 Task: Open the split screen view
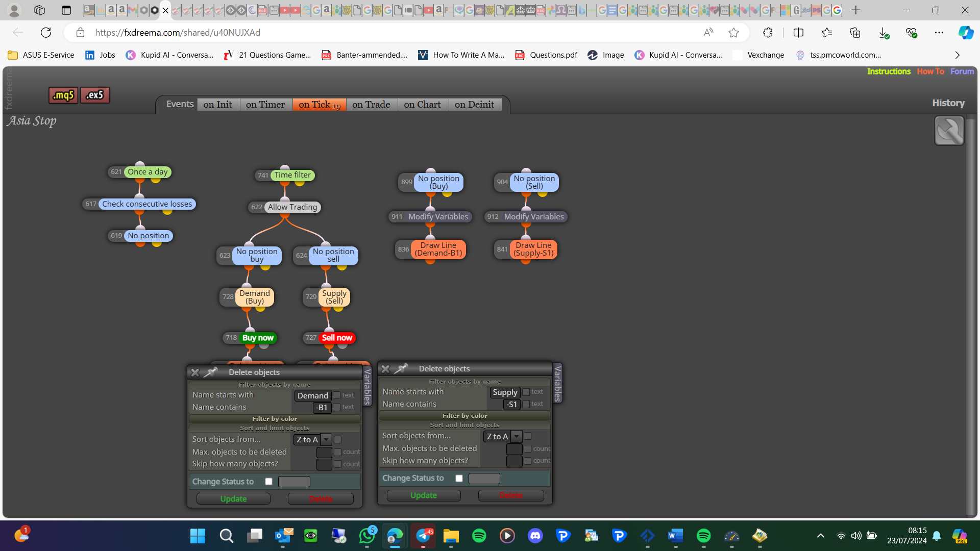point(798,33)
